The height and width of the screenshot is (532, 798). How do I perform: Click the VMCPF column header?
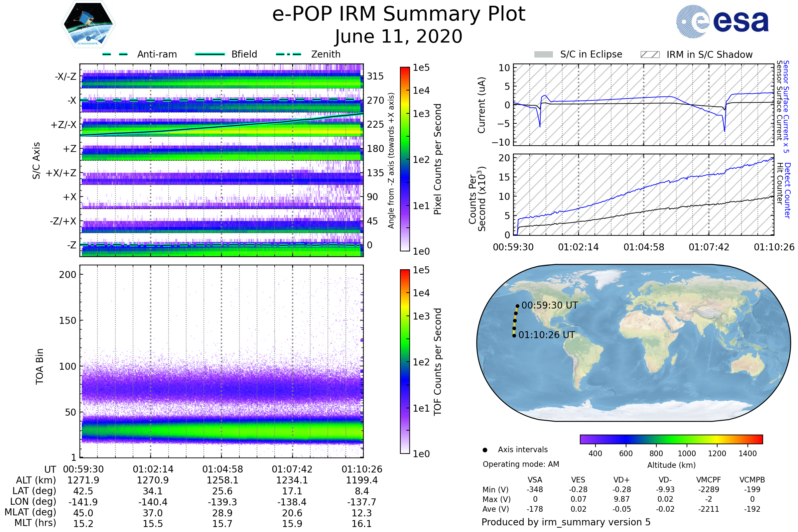tap(709, 480)
